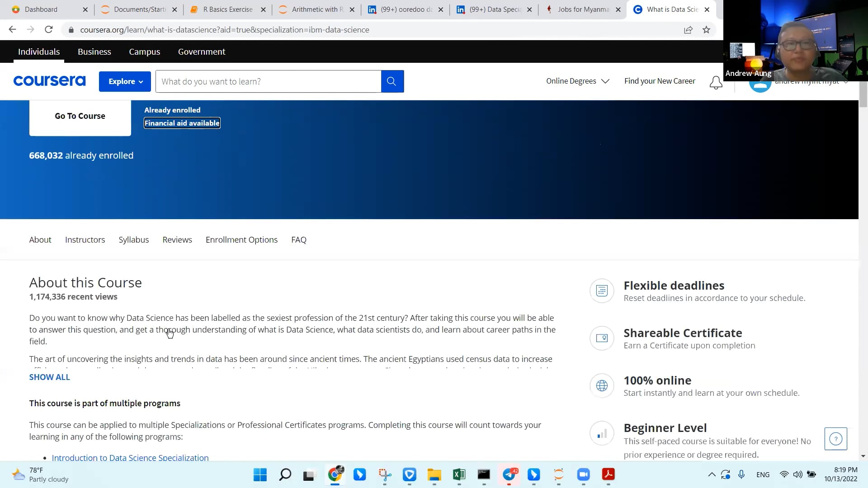Click the course search input field

(268, 81)
